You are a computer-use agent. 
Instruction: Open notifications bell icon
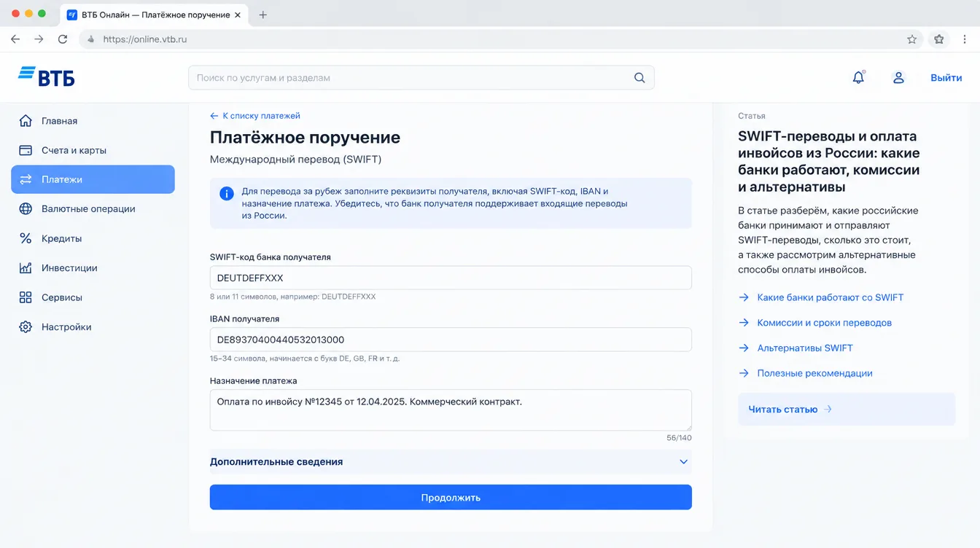coord(859,77)
